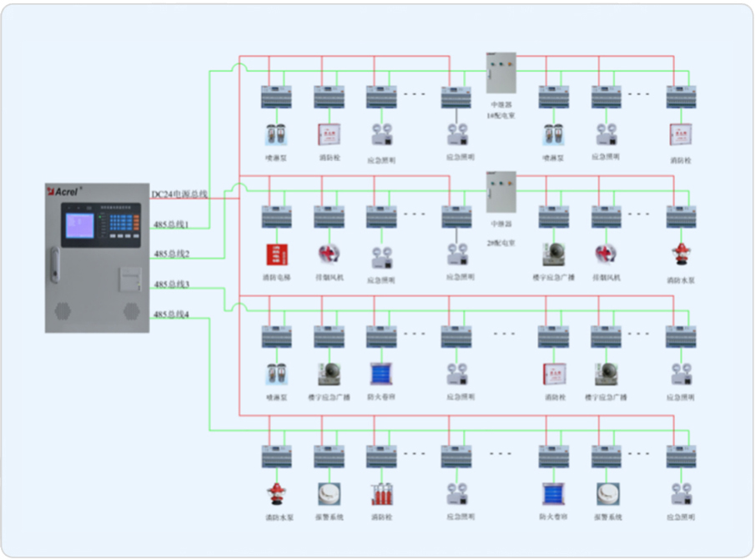Click the blue keypad on the controller panel
The image size is (755, 560).
pyautogui.click(x=121, y=223)
